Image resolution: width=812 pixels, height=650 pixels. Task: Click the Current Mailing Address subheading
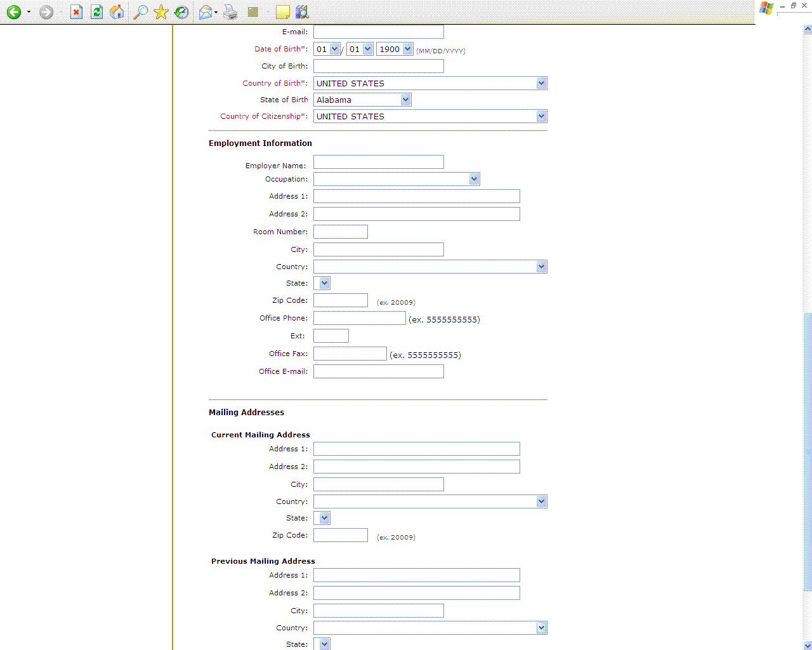pyautogui.click(x=261, y=435)
